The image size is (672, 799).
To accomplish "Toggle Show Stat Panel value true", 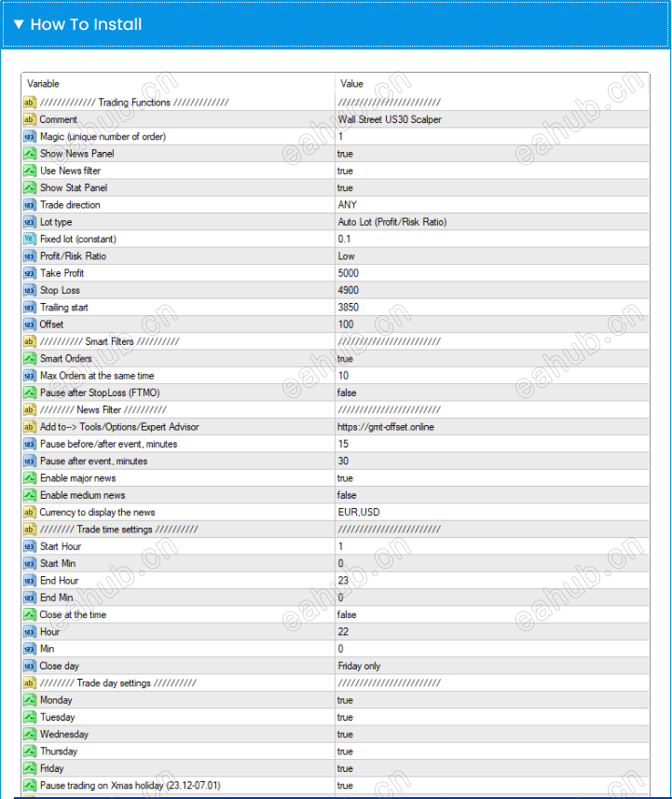I will click(x=345, y=188).
